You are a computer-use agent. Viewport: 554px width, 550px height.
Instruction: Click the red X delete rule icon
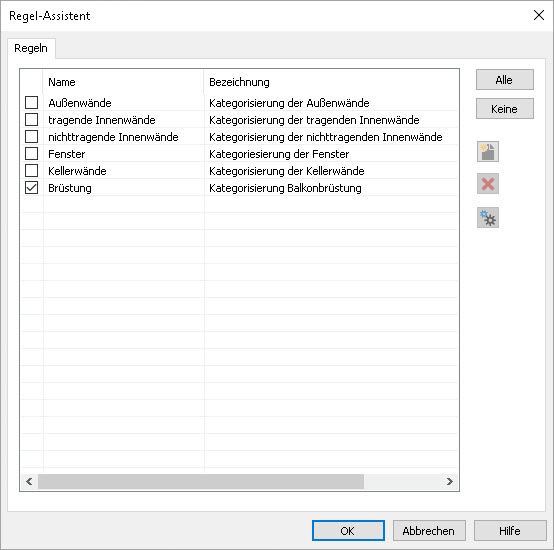click(488, 184)
